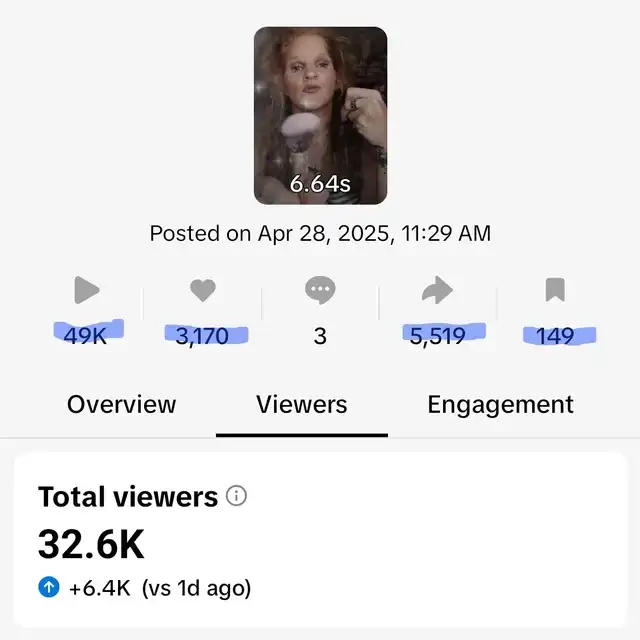Tap the 3,170 likes count
Viewport: 640px width, 640px height.
tap(203, 336)
